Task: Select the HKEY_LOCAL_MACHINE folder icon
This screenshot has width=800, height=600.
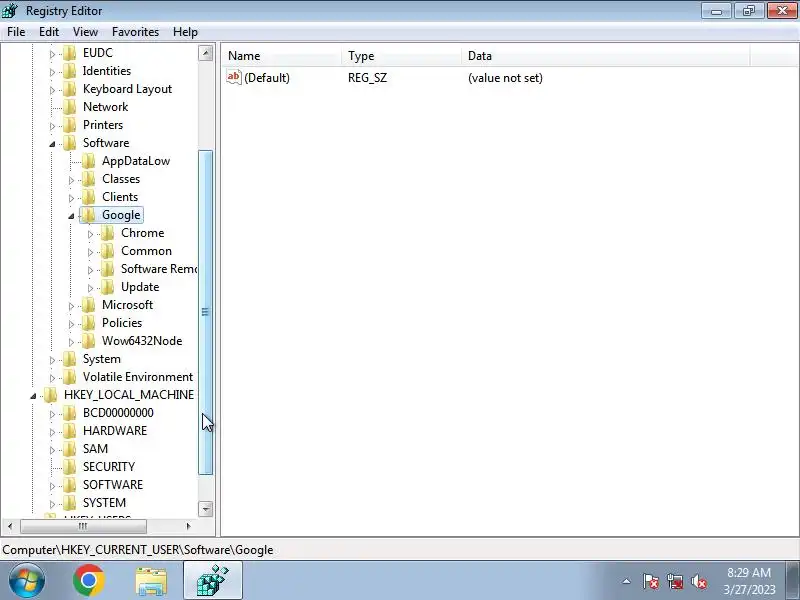Action: (x=50, y=394)
